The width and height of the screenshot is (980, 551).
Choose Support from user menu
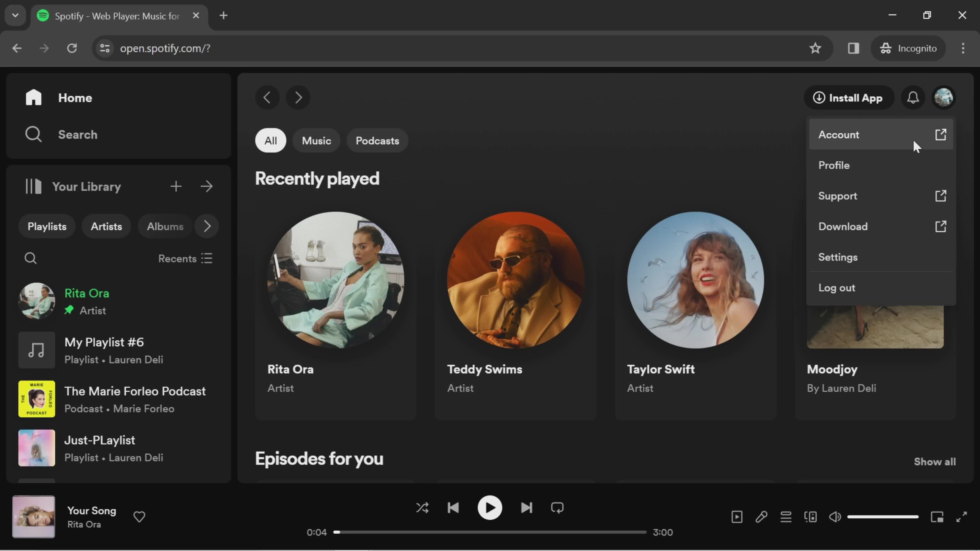click(881, 196)
